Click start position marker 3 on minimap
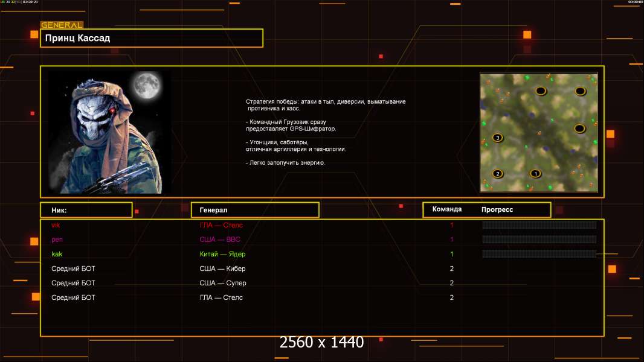This screenshot has height=362, width=644. pos(497,138)
